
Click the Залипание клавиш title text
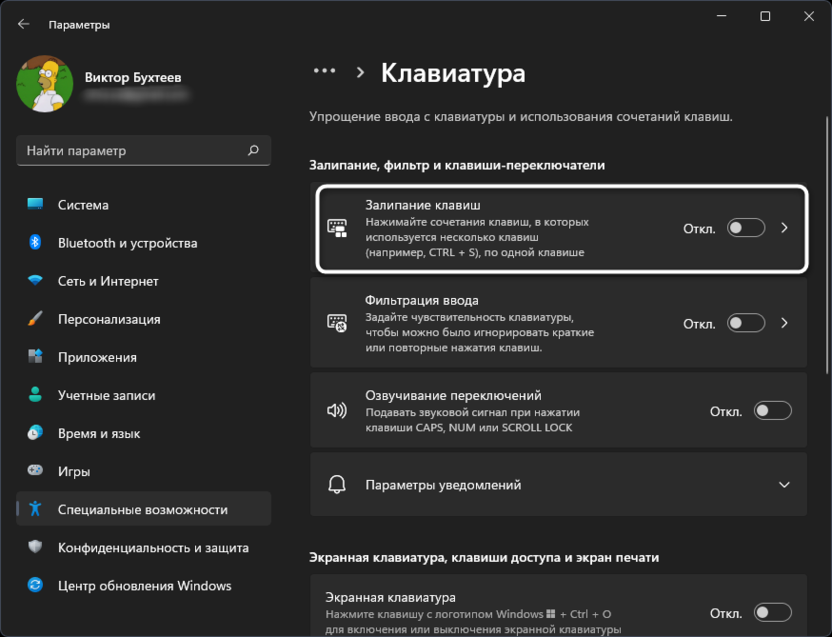coord(423,205)
